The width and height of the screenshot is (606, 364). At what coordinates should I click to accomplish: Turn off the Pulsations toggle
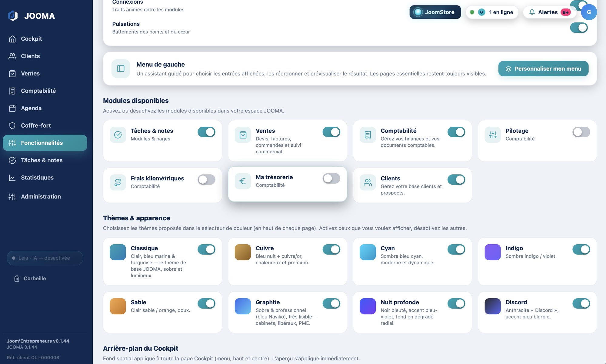[579, 28]
